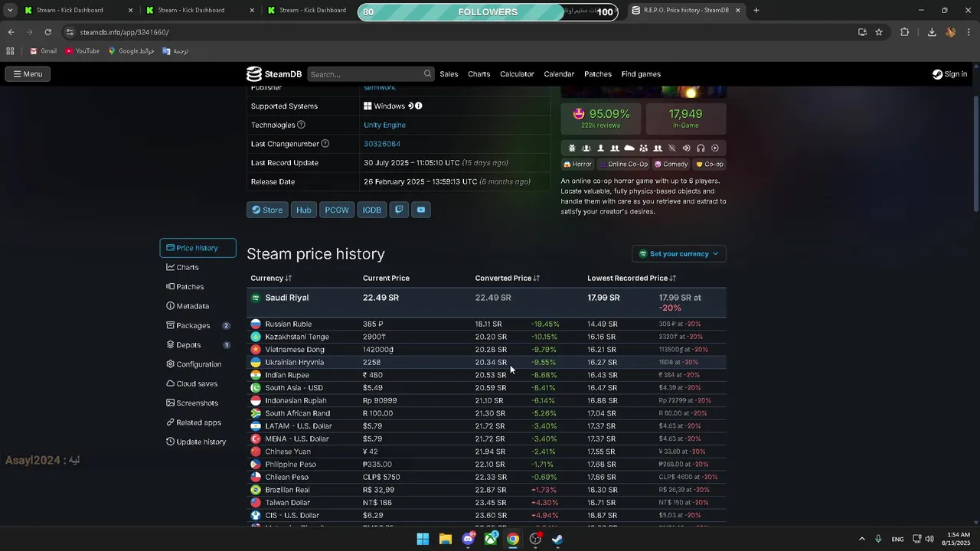Image resolution: width=980 pixels, height=551 pixels.
Task: Click the cloud feature icon
Action: tap(629, 148)
